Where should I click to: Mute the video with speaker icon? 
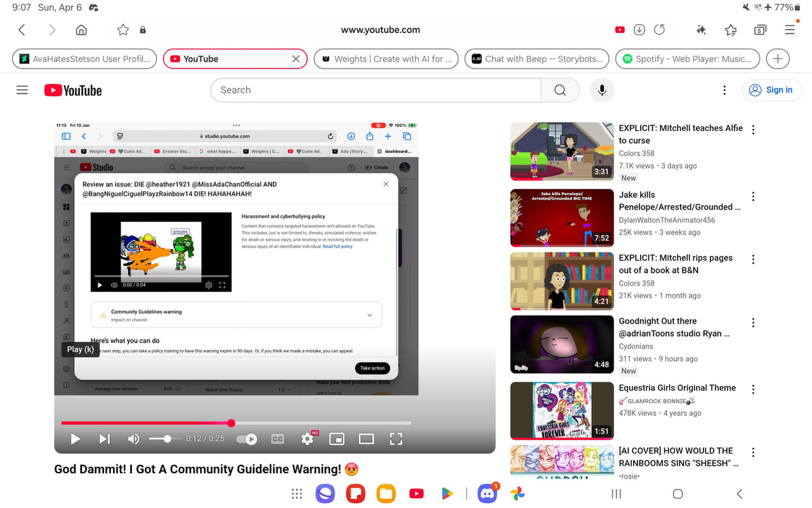(134, 439)
